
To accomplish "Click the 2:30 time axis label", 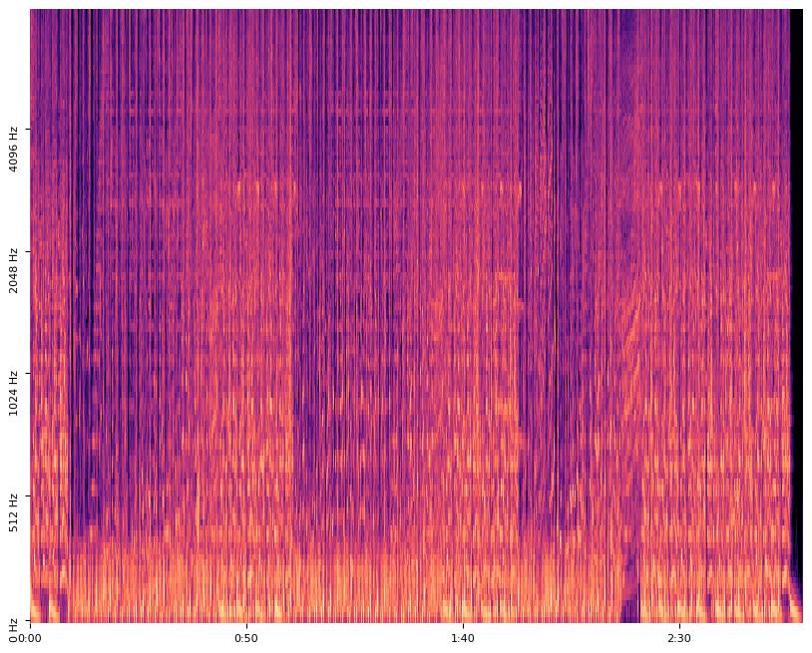I will pos(679,638).
